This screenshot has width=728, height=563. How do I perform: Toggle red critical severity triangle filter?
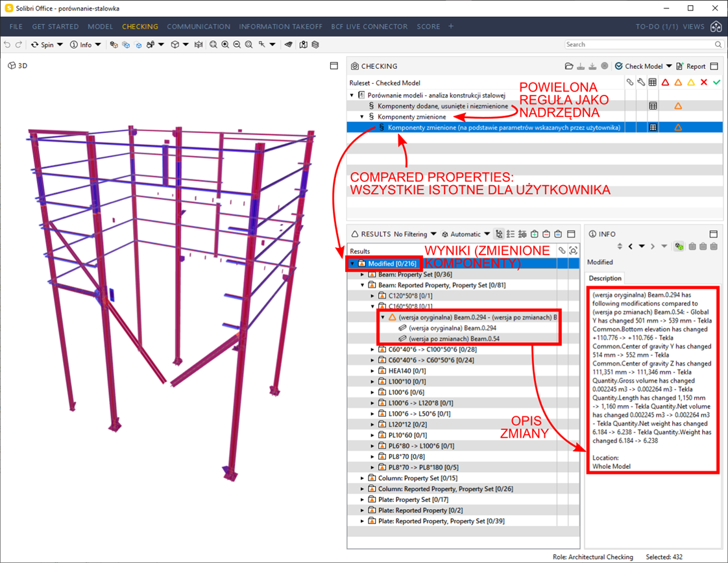coord(665,82)
